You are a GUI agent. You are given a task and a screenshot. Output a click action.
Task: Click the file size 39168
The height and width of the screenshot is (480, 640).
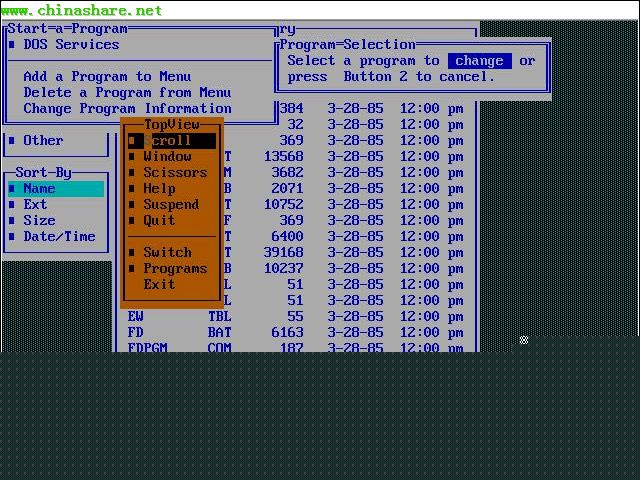(x=284, y=252)
